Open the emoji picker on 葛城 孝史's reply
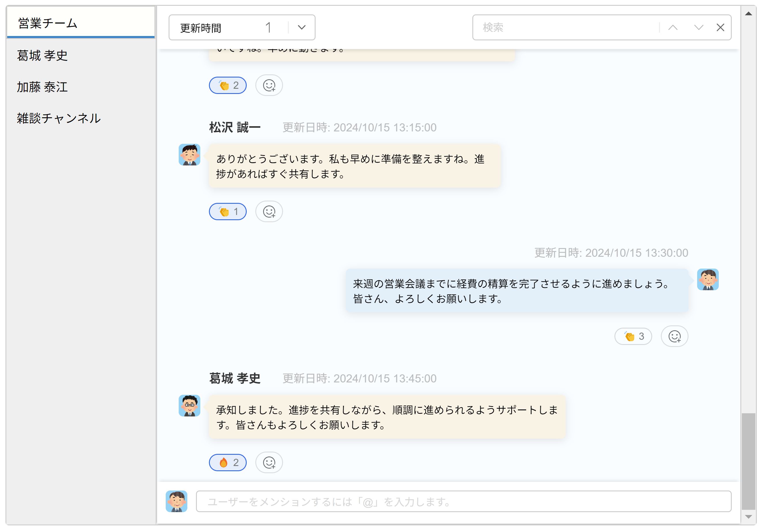This screenshot has width=762, height=532. [269, 462]
